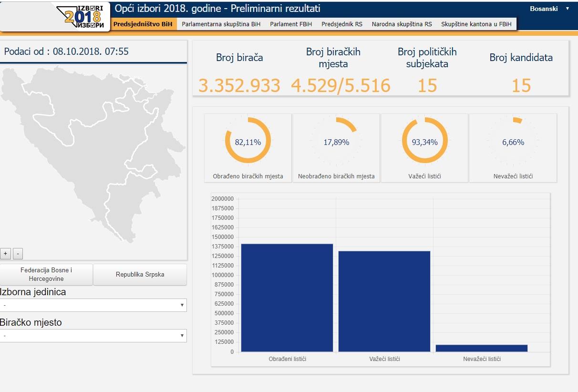Click the Obrađeni listići bar in chart

coord(287,298)
